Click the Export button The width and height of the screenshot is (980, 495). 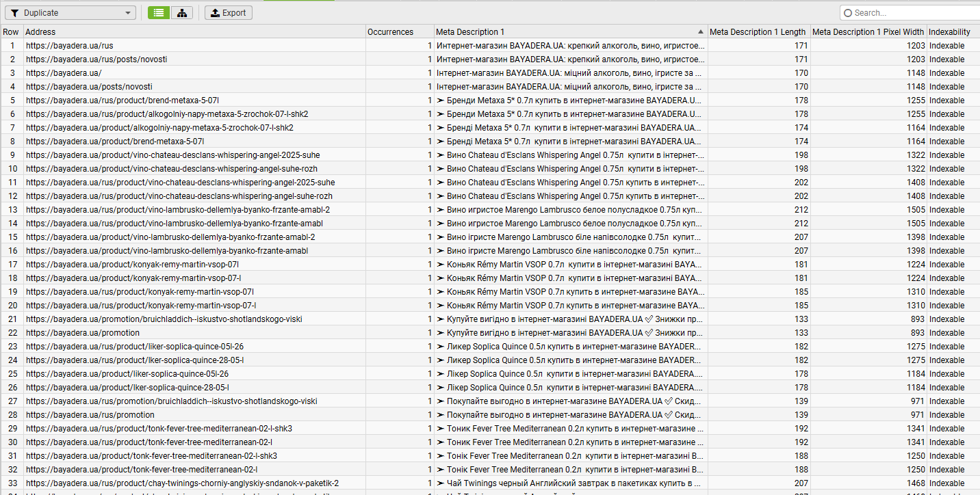pos(229,12)
